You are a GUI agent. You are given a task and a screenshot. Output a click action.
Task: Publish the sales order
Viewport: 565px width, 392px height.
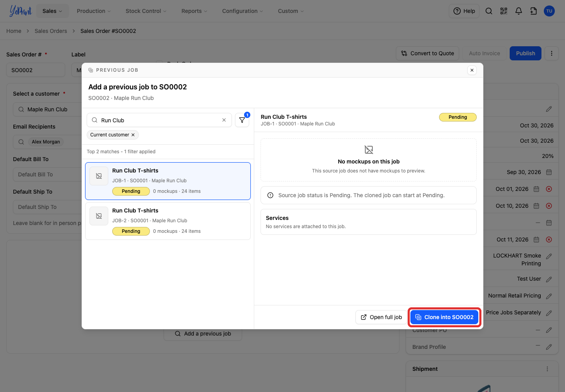(525, 53)
